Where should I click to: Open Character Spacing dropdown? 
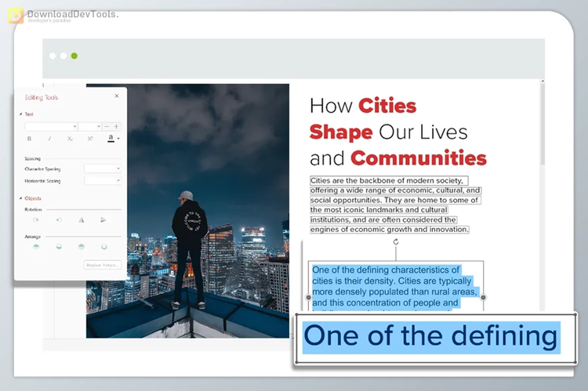click(x=103, y=168)
